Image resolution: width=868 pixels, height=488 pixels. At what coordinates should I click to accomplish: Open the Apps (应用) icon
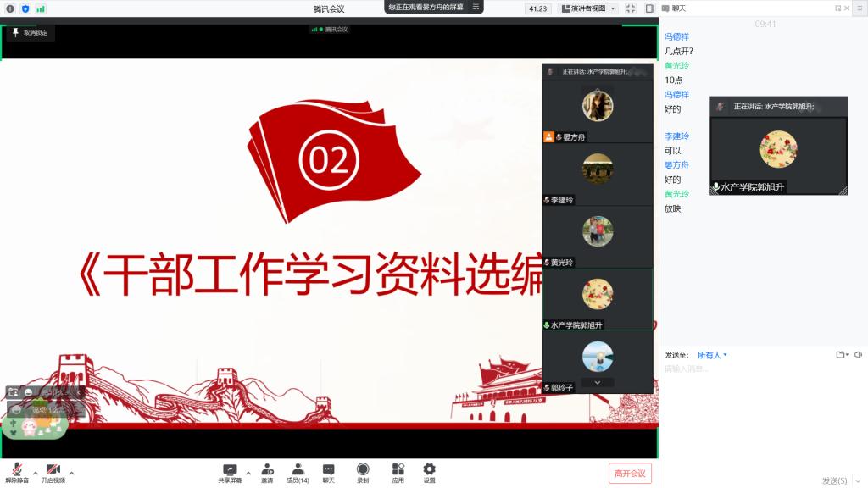398,472
